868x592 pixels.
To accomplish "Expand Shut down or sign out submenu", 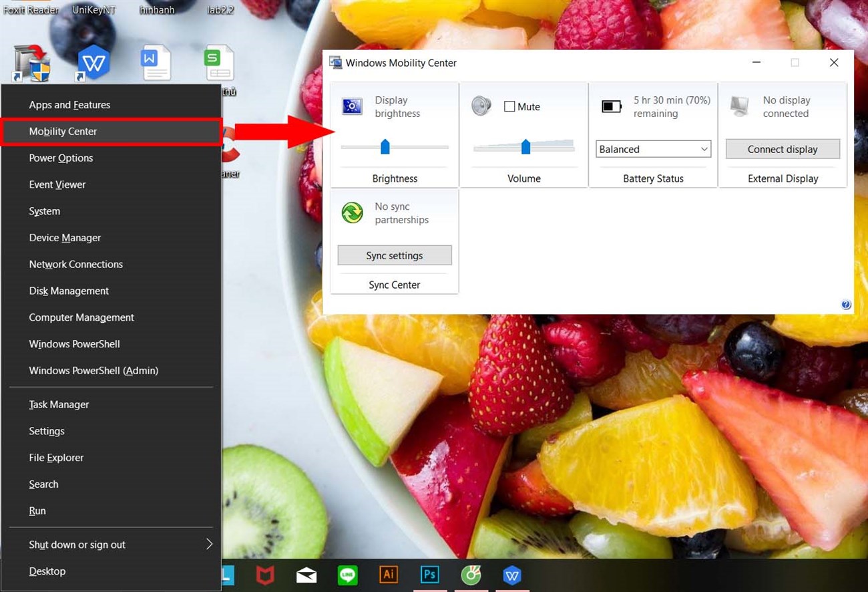I will [209, 545].
